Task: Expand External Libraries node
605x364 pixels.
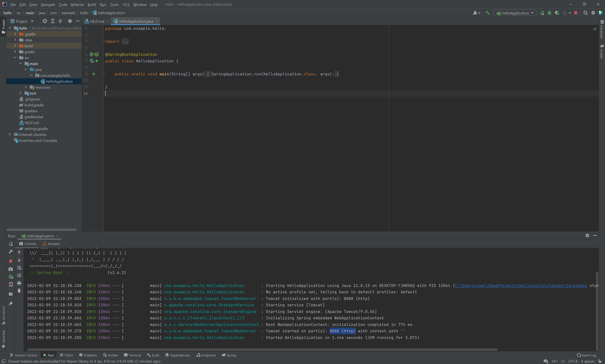Action: (x=10, y=134)
